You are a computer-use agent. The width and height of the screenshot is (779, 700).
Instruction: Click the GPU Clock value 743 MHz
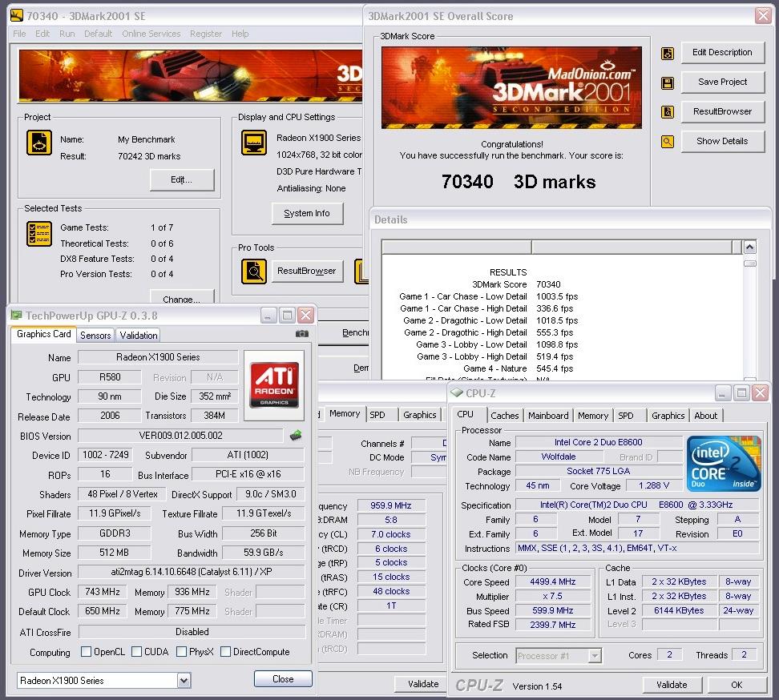point(103,592)
